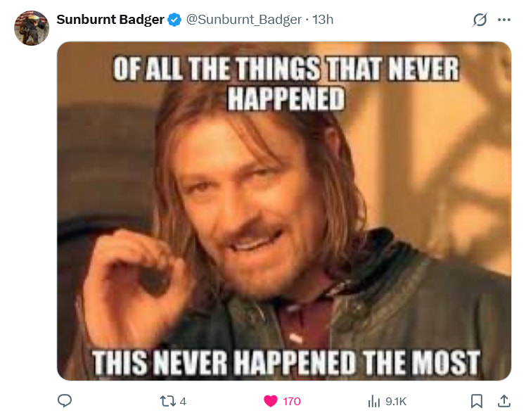Click the reply speech bubble icon

(65, 401)
